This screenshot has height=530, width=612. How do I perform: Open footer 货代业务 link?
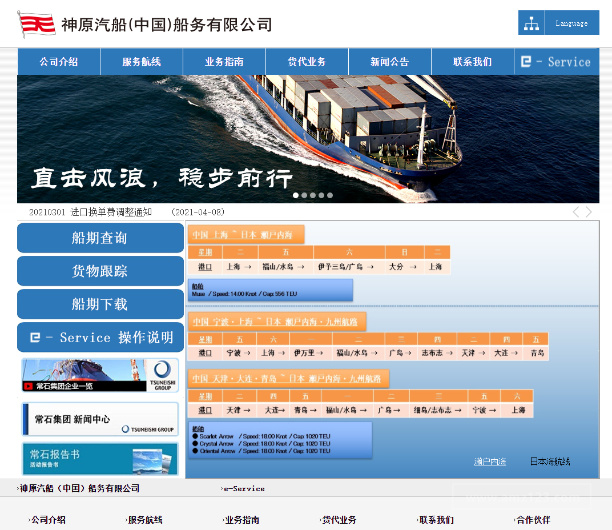338,520
